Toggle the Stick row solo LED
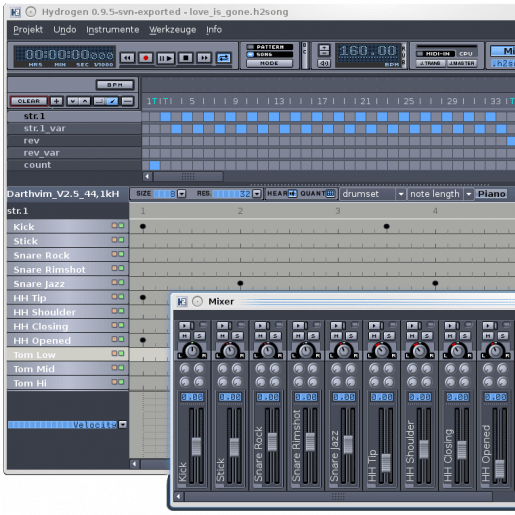Image resolution: width=515 pixels, height=515 pixels. pos(121,240)
